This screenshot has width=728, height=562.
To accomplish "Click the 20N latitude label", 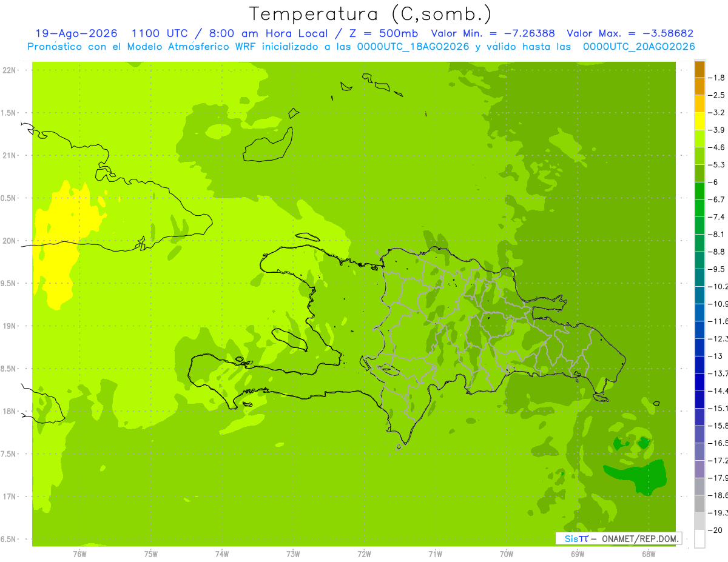I will coord(10,241).
